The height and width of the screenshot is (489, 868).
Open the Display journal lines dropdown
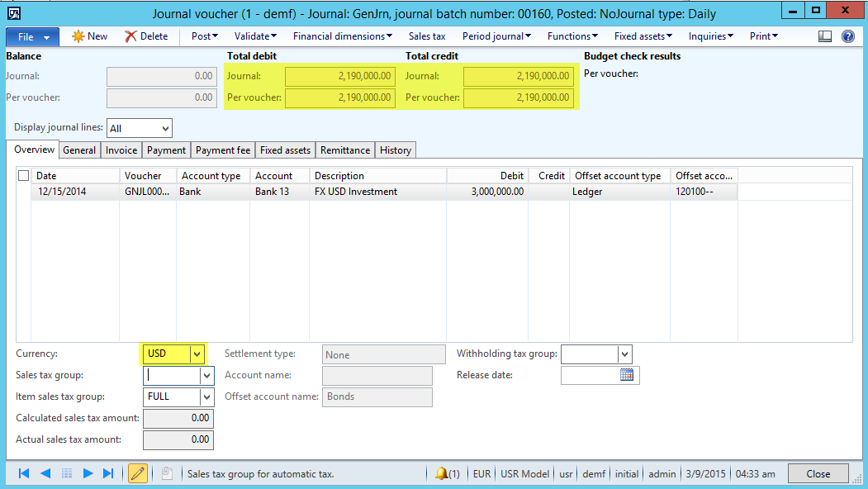165,129
